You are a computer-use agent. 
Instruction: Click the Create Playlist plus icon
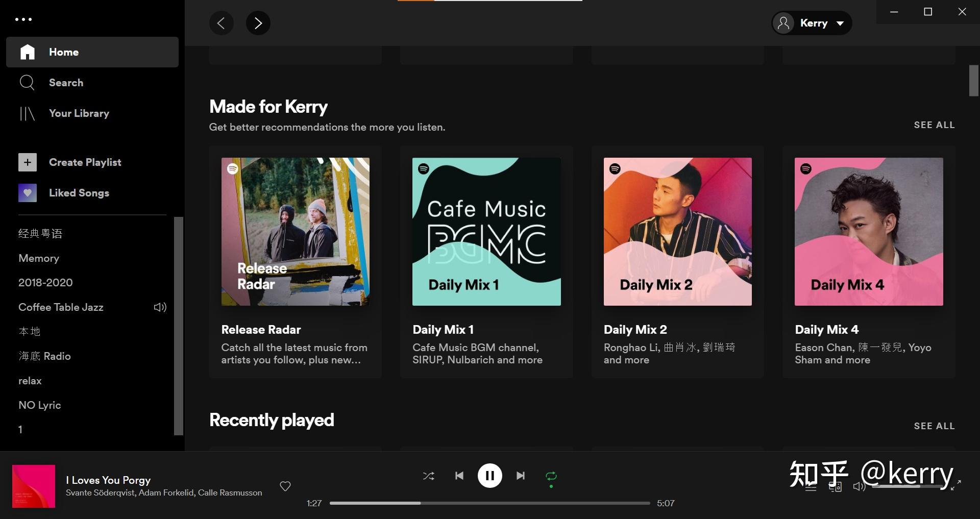pyautogui.click(x=27, y=162)
